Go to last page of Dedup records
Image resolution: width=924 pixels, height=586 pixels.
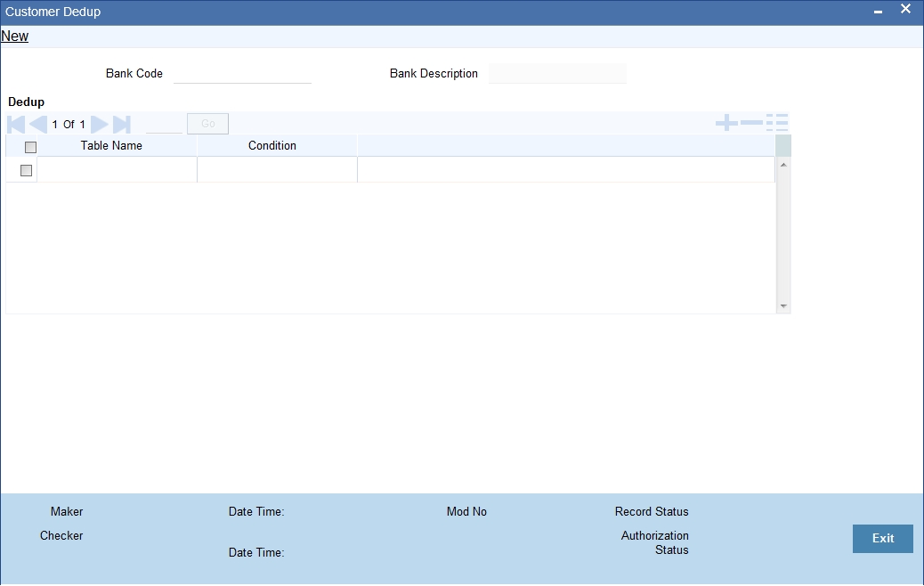121,125
